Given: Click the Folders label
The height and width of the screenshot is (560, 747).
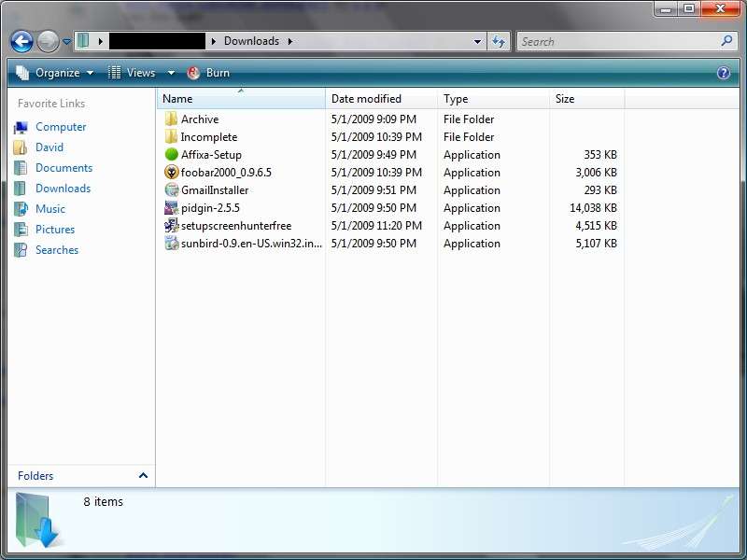Looking at the screenshot, I should coord(35,476).
